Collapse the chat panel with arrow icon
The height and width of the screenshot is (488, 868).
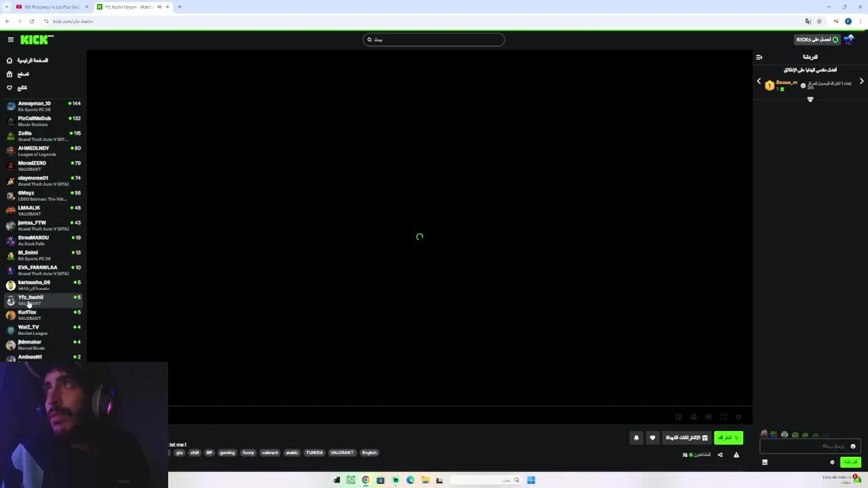pyautogui.click(x=759, y=57)
